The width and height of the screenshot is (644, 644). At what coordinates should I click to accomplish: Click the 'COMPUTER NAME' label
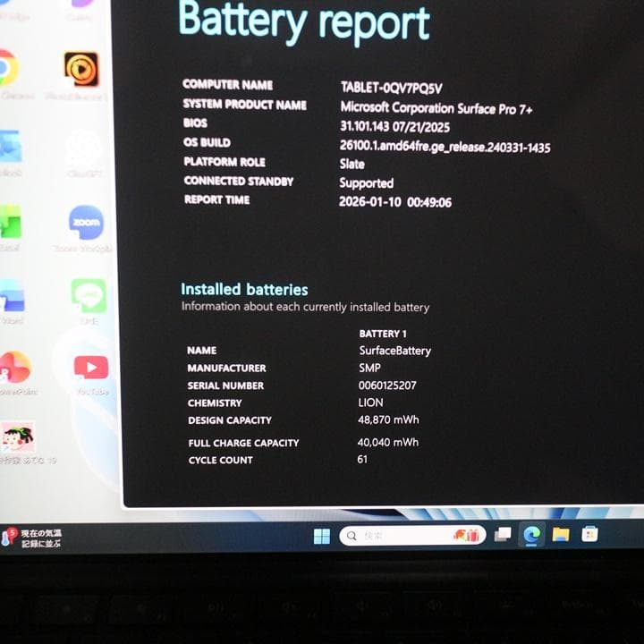[x=227, y=85]
